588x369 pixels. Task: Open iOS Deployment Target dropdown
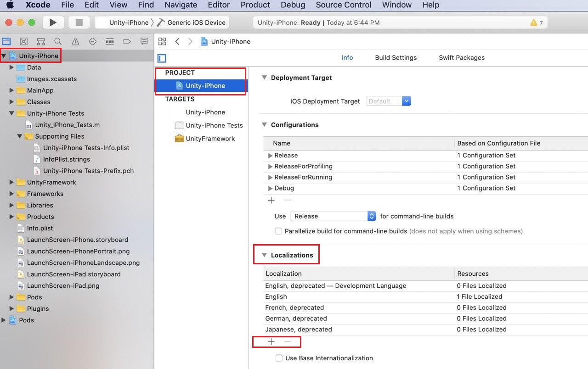(389, 101)
